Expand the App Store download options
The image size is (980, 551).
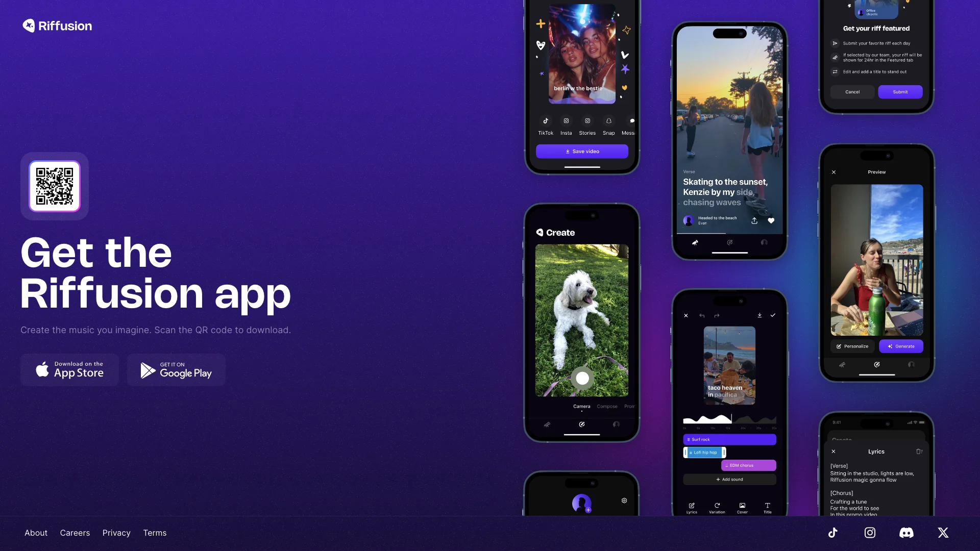(69, 370)
